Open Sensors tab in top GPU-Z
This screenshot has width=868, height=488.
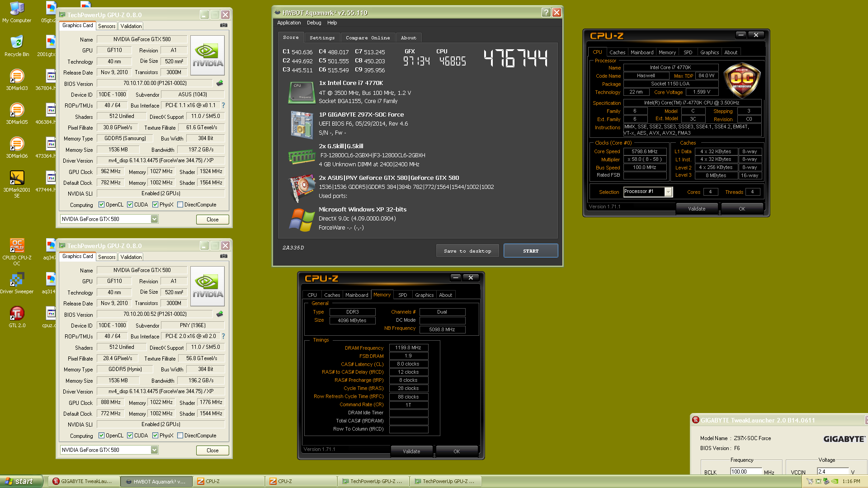click(107, 26)
